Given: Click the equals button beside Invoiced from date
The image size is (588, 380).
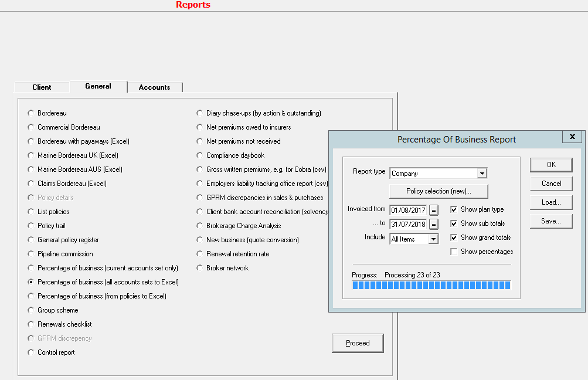Looking at the screenshot, I should click(433, 210).
